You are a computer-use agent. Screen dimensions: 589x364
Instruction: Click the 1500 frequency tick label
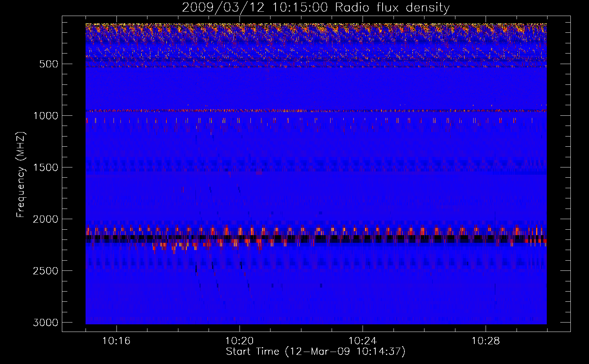(46, 167)
